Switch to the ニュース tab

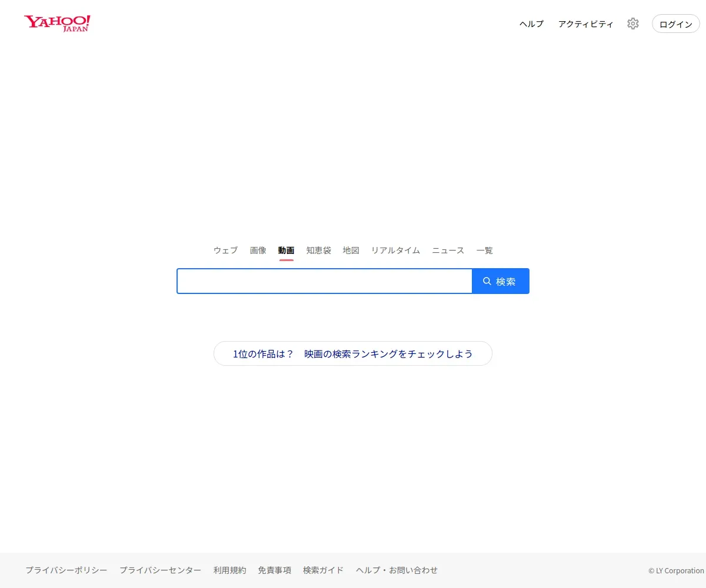point(448,250)
